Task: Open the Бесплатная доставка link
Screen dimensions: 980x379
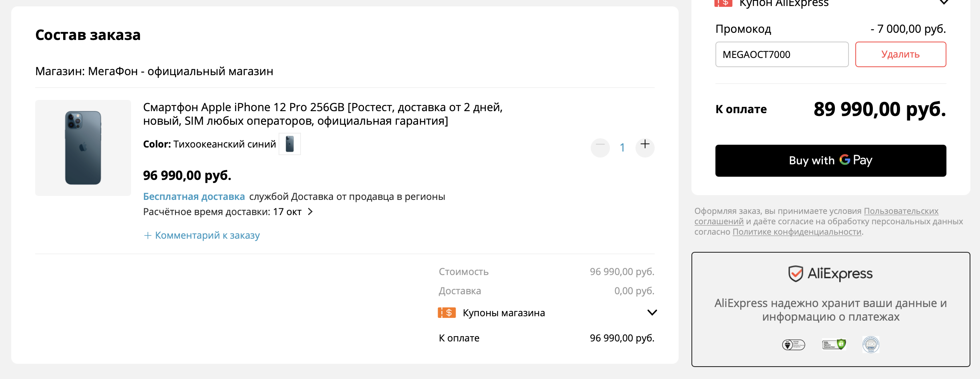Action: point(194,197)
